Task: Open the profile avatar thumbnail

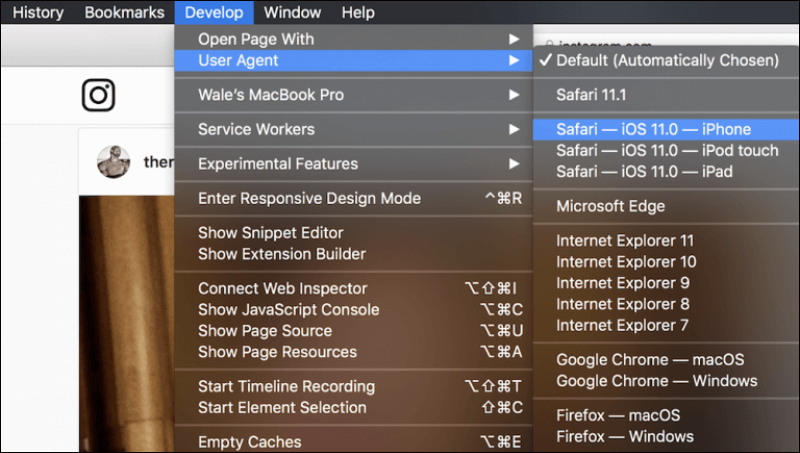Action: coord(113,161)
